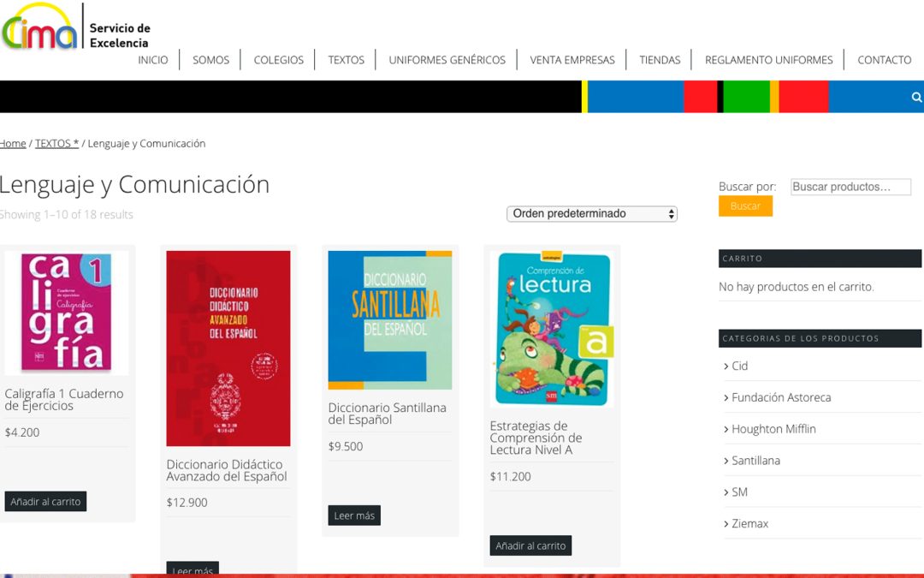The width and height of the screenshot is (924, 578).
Task: Follow the Home breadcrumb link
Action: pos(12,143)
